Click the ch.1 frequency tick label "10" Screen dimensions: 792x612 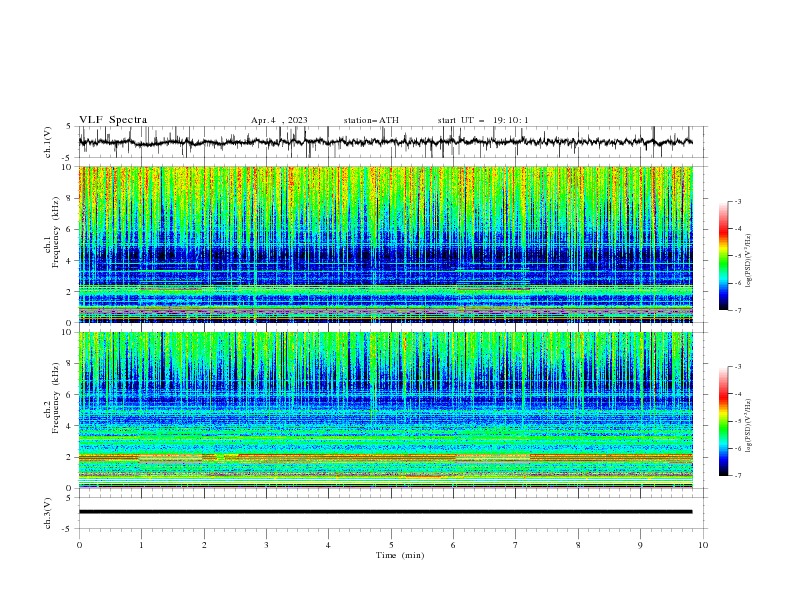69,167
